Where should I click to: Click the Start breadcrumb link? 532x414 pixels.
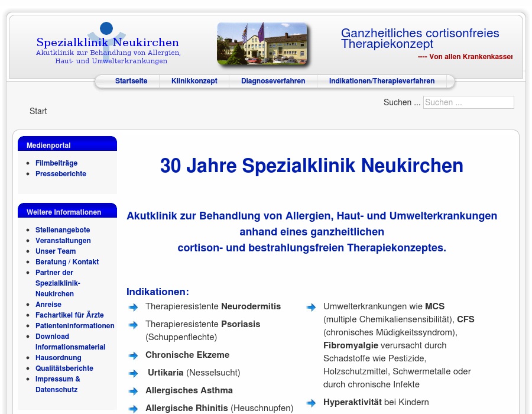point(38,111)
